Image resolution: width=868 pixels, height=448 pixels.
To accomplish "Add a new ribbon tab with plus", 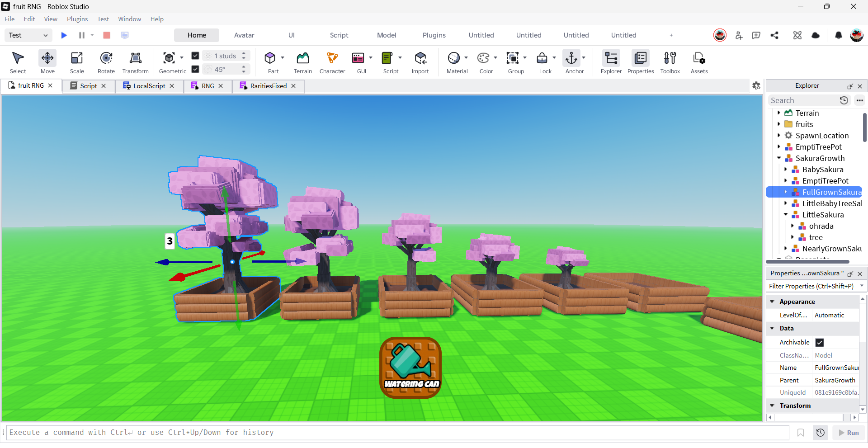I will point(671,35).
